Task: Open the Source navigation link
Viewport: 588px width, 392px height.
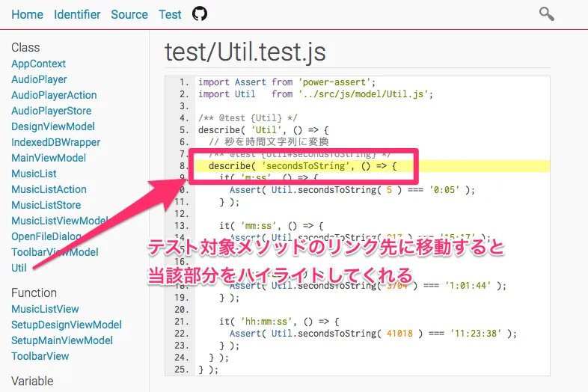Action: pos(129,14)
